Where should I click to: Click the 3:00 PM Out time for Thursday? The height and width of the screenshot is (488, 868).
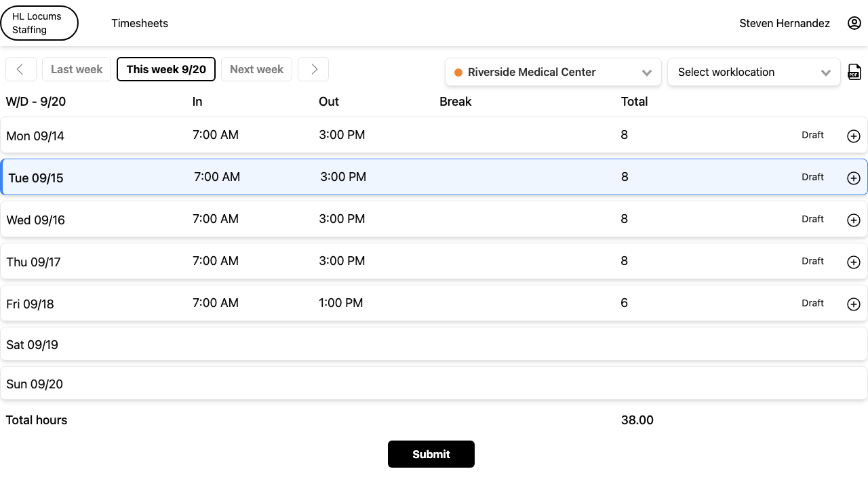(342, 261)
